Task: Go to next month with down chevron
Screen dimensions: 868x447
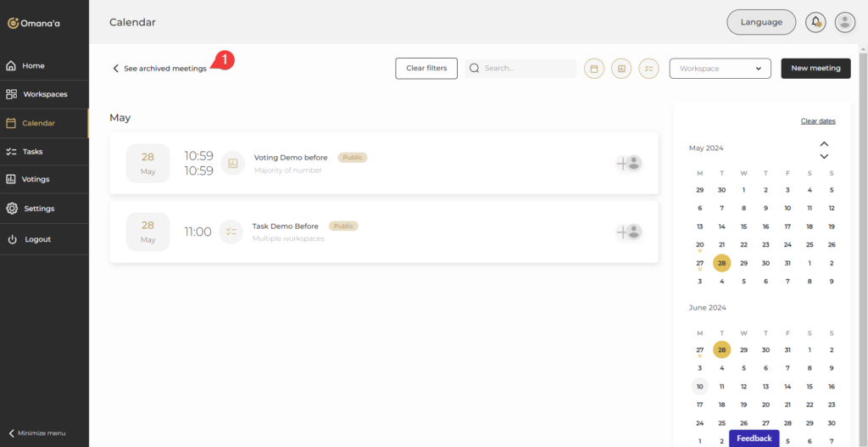Action: [824, 156]
